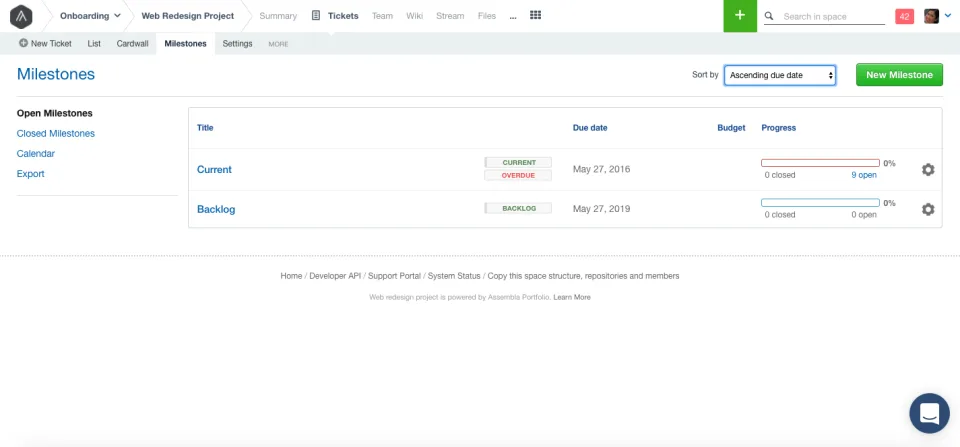Click the New Ticket plus icon
The width and height of the screenshot is (960, 447).
coord(23,43)
